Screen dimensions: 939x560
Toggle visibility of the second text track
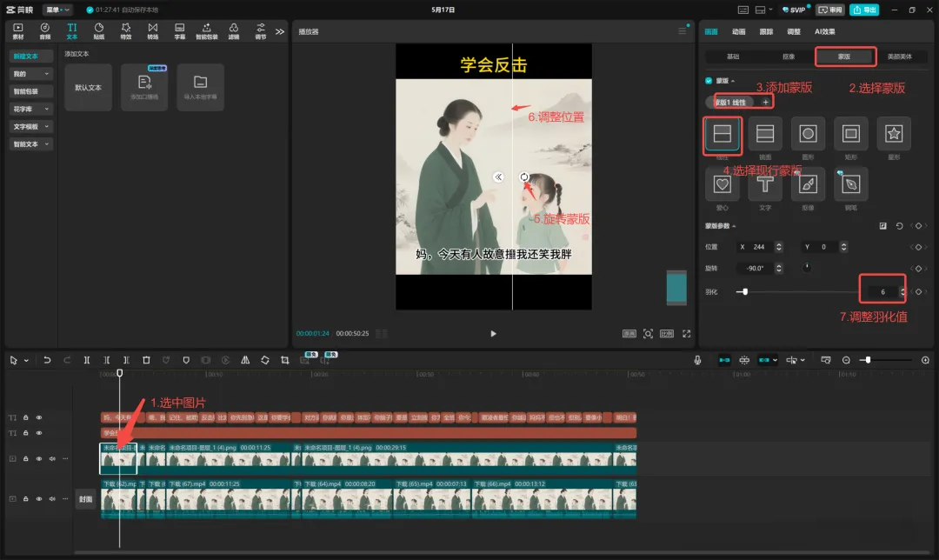39,433
